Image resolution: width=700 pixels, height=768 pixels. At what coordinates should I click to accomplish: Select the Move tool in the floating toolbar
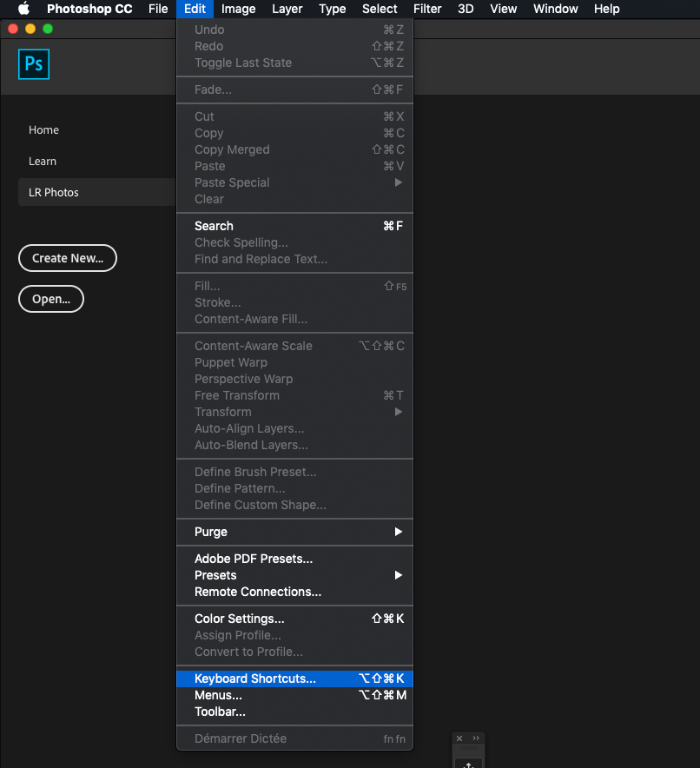pyautogui.click(x=468, y=764)
